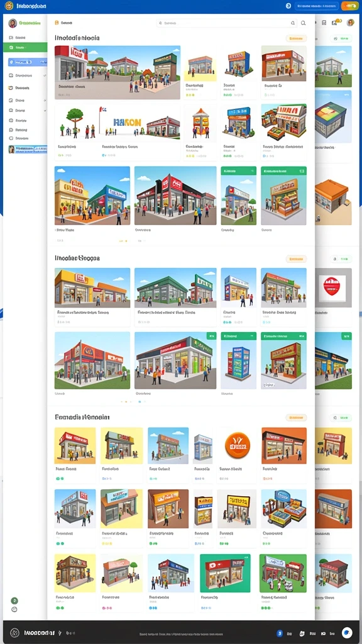Viewport: 362px width, 644px height.
Task: Click the round logo in bottom dark bar
Action: [x=14, y=633]
